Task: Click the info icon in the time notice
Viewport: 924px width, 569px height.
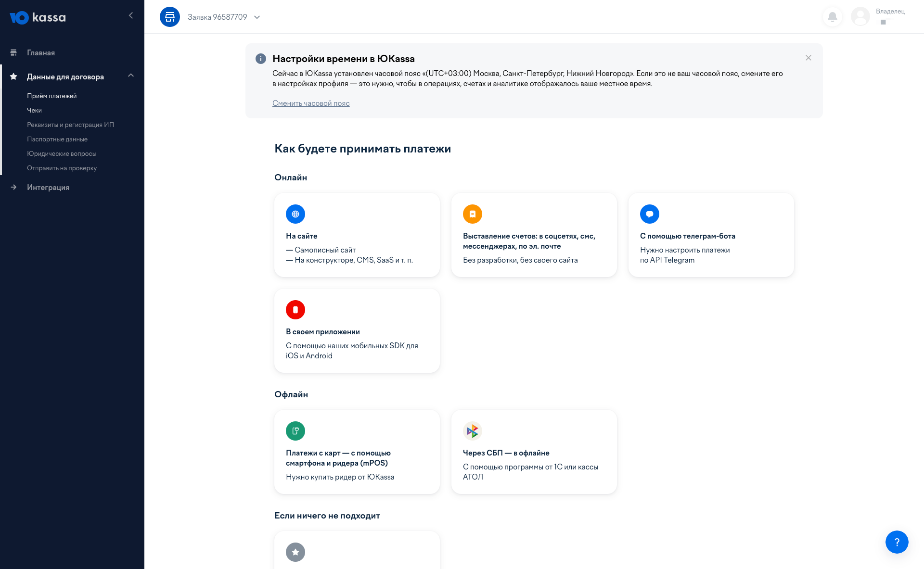Action: tap(261, 59)
